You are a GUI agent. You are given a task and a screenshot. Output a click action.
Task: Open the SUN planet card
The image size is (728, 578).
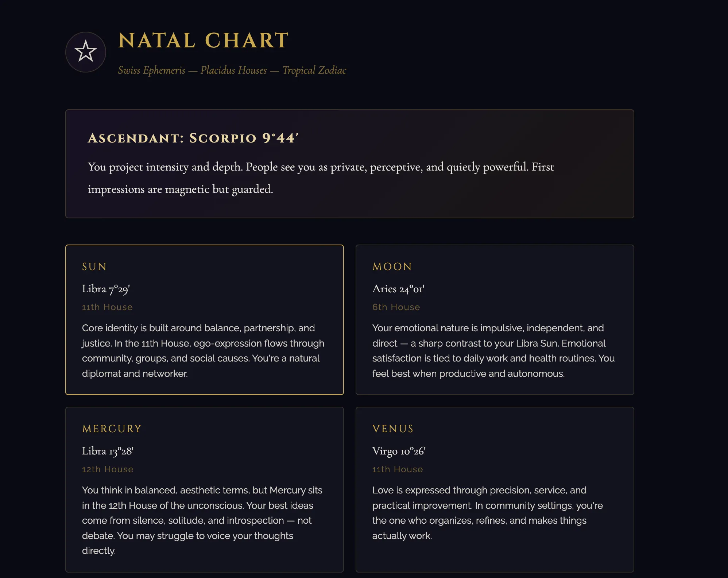(x=205, y=320)
